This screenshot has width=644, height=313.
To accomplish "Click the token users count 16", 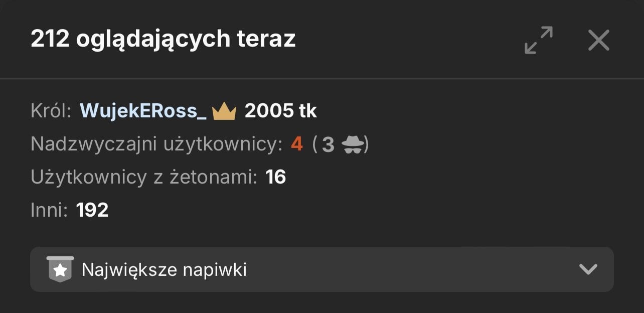I will [276, 177].
